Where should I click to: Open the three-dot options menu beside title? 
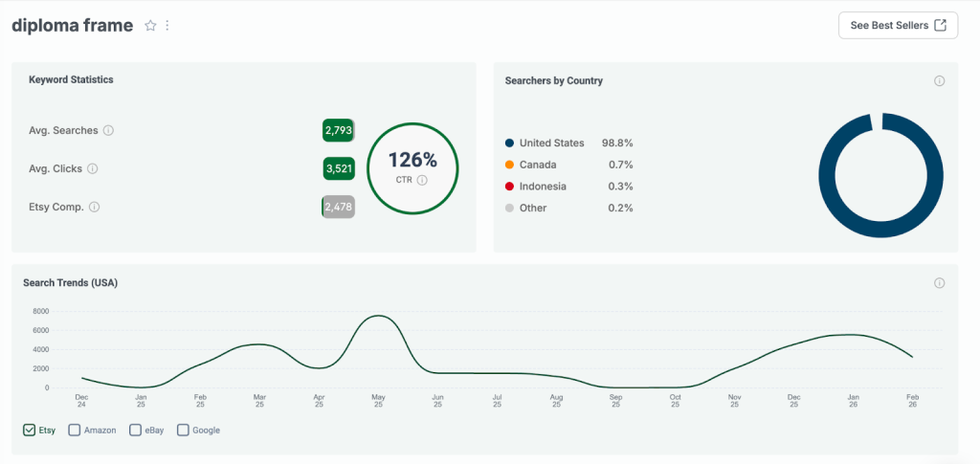(167, 26)
